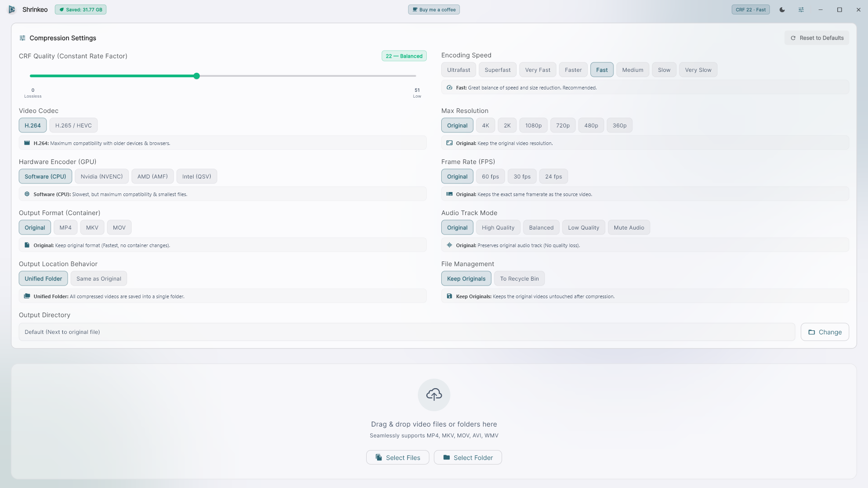Viewport: 868px width, 488px height.
Task: Click Select Folder button
Action: click(x=468, y=458)
